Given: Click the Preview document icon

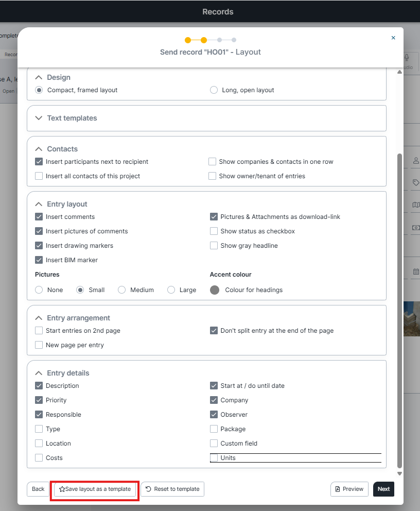Looking at the screenshot, I should [x=338, y=489].
